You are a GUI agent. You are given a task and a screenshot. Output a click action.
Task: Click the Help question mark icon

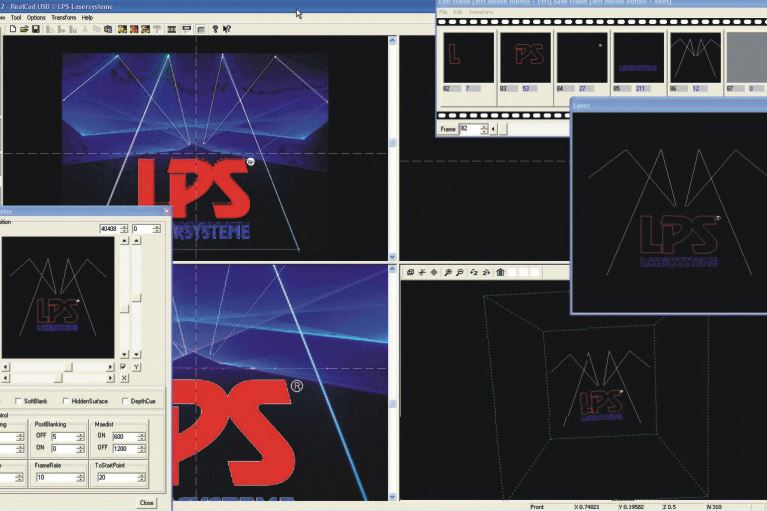pyautogui.click(x=215, y=29)
